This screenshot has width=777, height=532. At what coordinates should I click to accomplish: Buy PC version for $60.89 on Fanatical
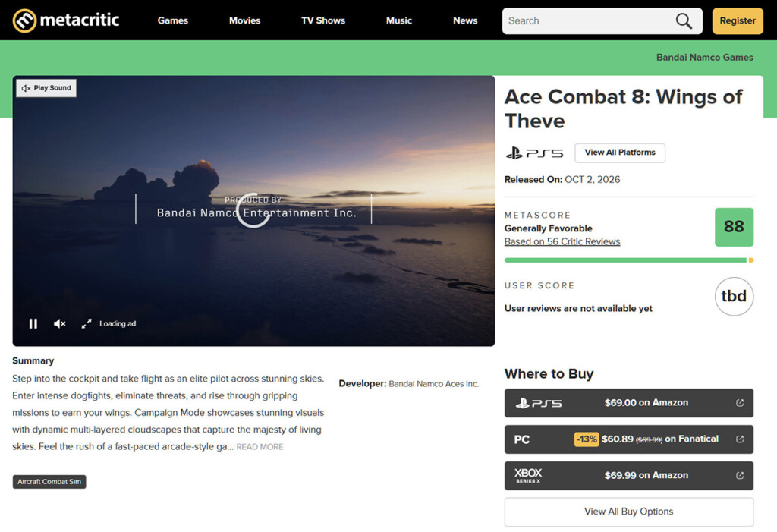point(629,439)
